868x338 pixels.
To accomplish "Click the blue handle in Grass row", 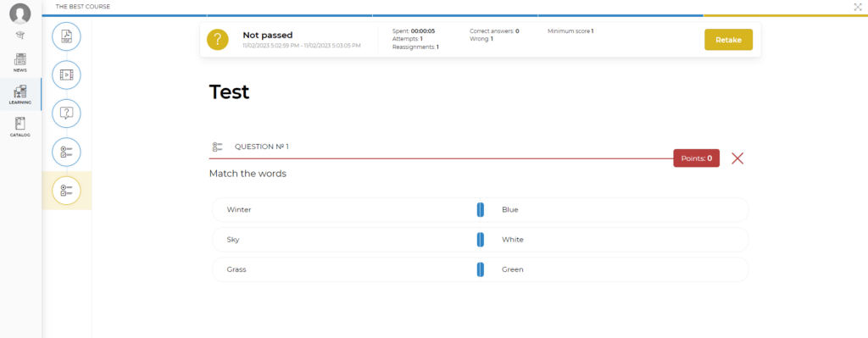I will 481,269.
